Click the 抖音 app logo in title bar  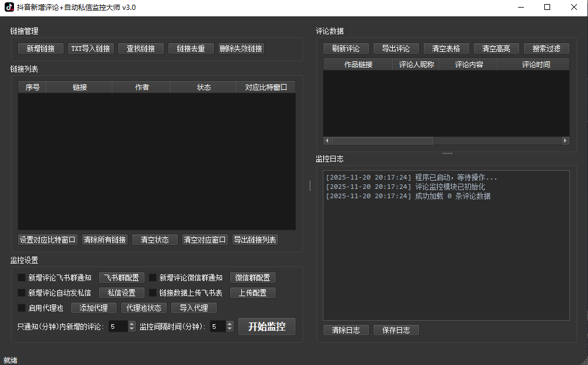(9, 8)
